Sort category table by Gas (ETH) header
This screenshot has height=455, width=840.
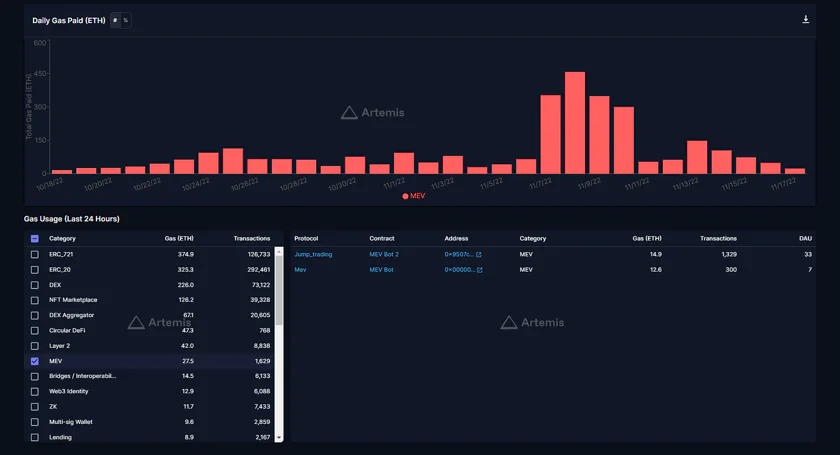(x=179, y=238)
